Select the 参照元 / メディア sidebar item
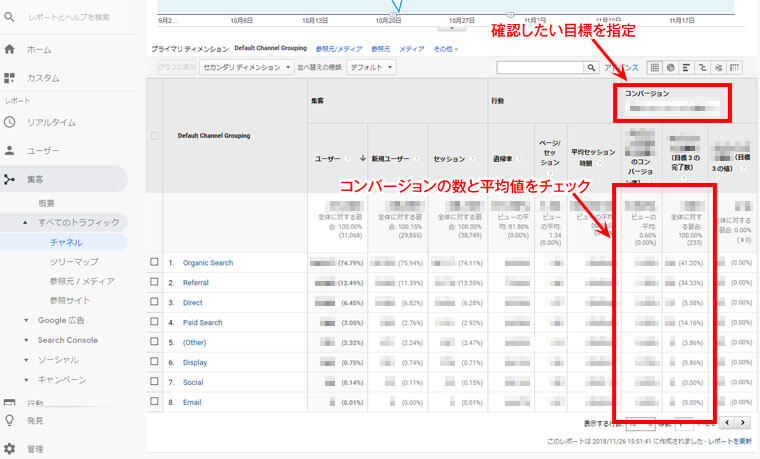Viewport: 760px width, 459px height. 82,281
